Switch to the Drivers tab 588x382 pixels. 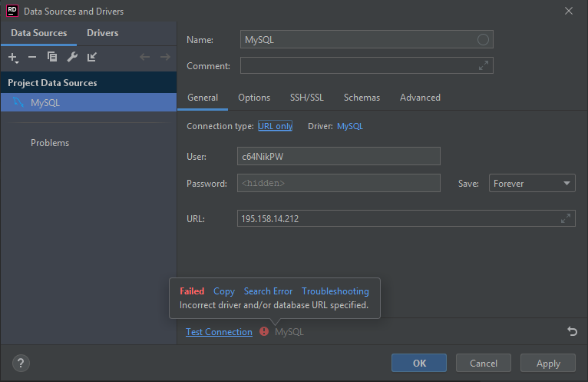pyautogui.click(x=102, y=33)
